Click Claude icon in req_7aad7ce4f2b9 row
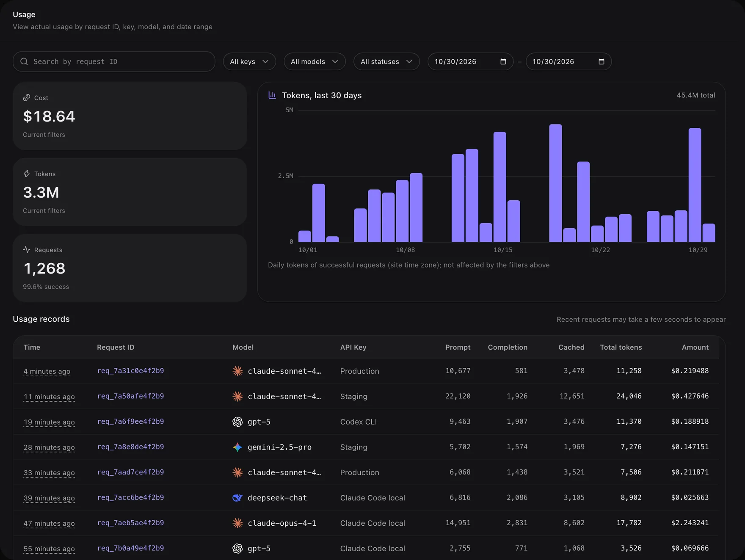745x560 pixels. tap(237, 472)
